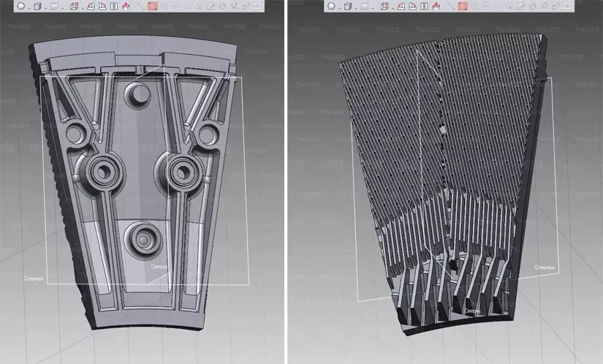The height and width of the screenshot is (364, 603).
Task: Select the two-bar section icon in left viewport
Action: (114, 6)
